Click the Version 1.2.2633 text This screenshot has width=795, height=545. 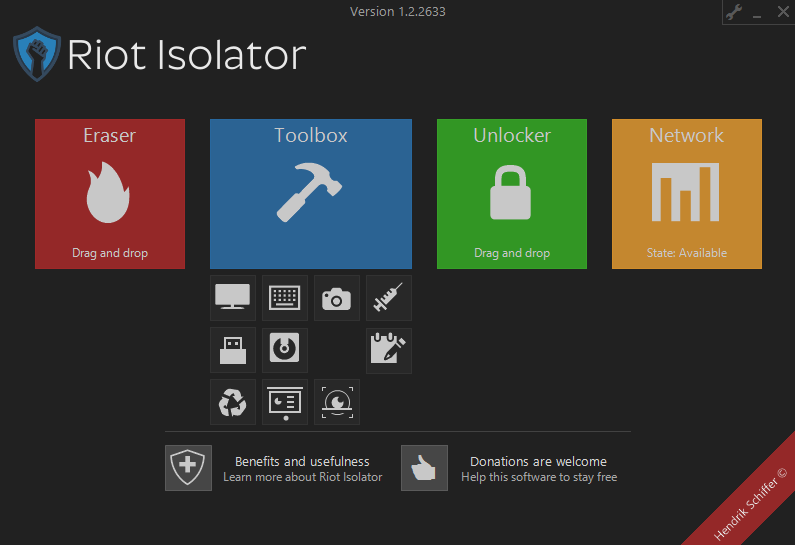tap(398, 12)
